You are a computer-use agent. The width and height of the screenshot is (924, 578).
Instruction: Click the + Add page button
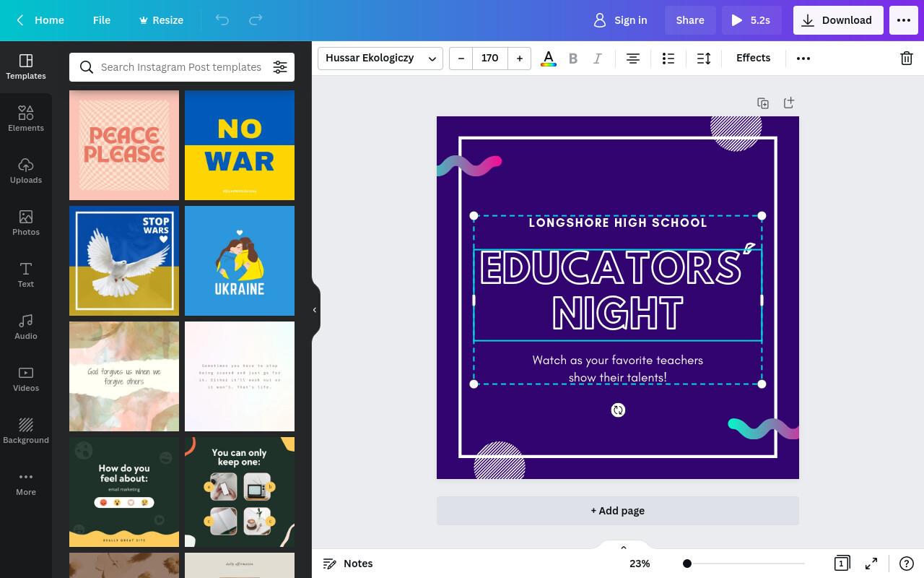[x=618, y=511]
